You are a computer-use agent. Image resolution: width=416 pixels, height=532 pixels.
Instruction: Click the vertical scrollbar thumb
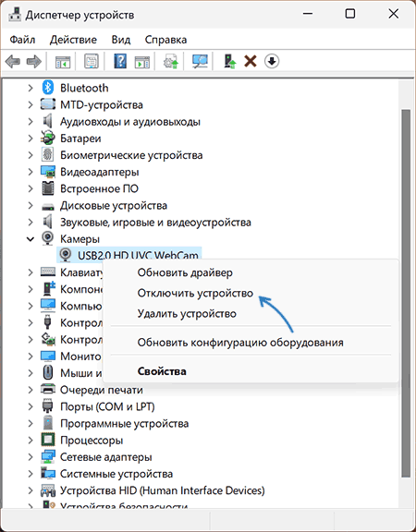click(406, 294)
